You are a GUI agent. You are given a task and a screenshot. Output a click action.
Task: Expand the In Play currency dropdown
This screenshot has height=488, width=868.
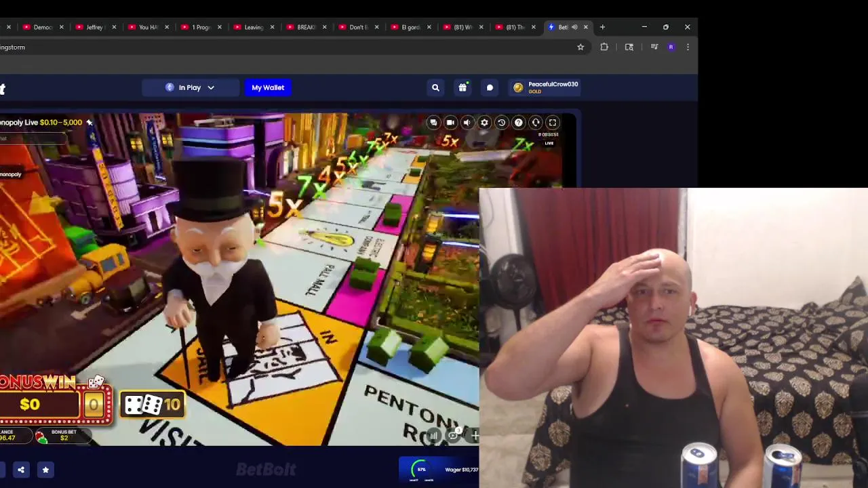click(x=190, y=87)
